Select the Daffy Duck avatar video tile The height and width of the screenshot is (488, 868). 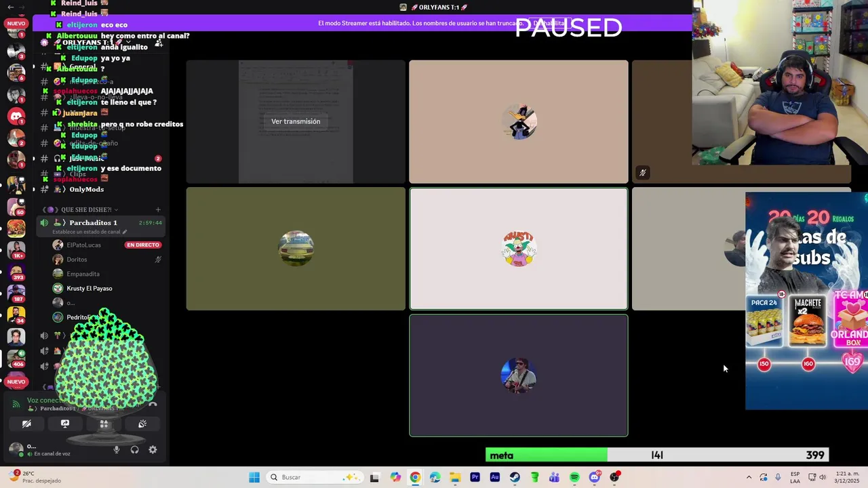pos(519,122)
